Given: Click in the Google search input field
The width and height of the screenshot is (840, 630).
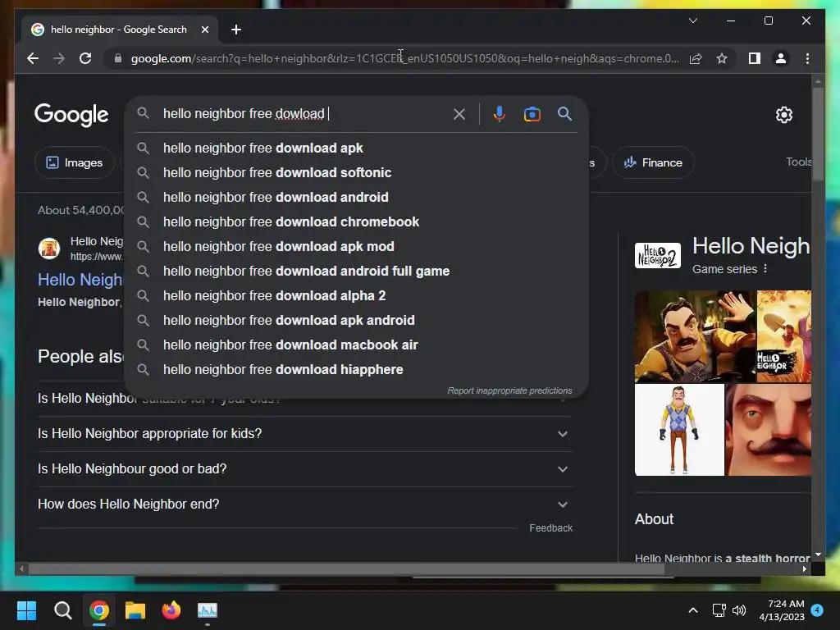Looking at the screenshot, I should click(x=303, y=113).
